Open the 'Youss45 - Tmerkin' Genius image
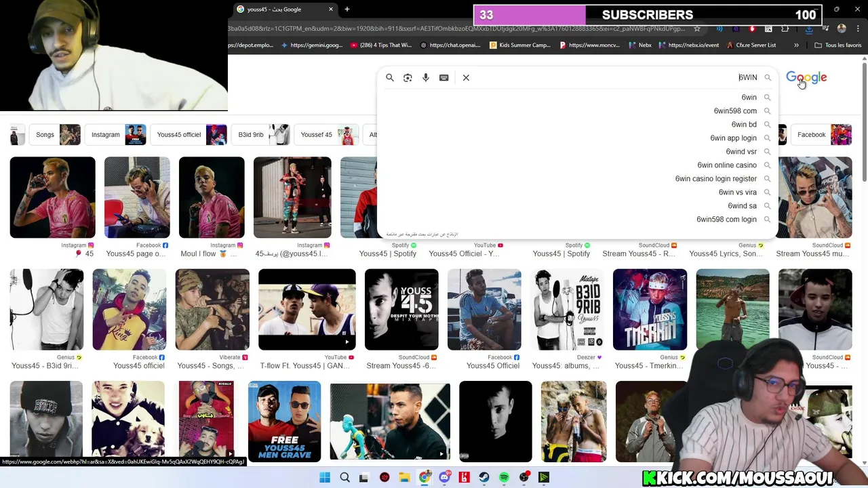This screenshot has height=488, width=868. click(x=650, y=309)
